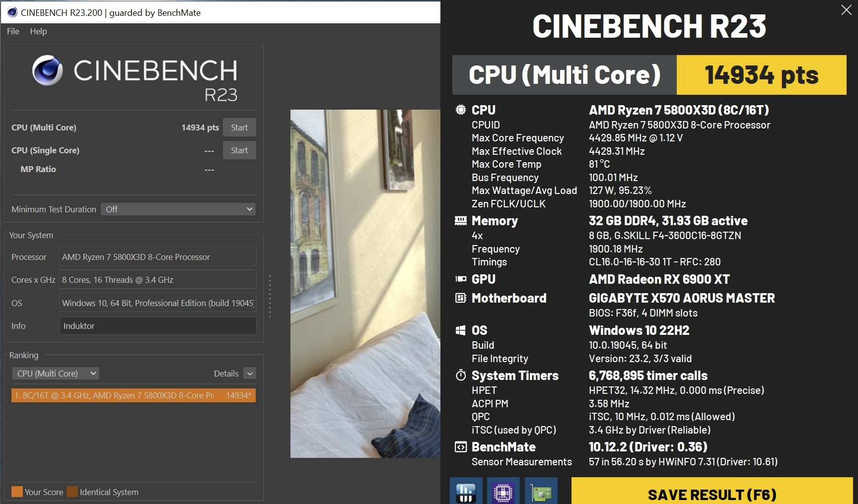Click the MP Ratio label
This screenshot has height=504, width=858.
pyautogui.click(x=38, y=169)
